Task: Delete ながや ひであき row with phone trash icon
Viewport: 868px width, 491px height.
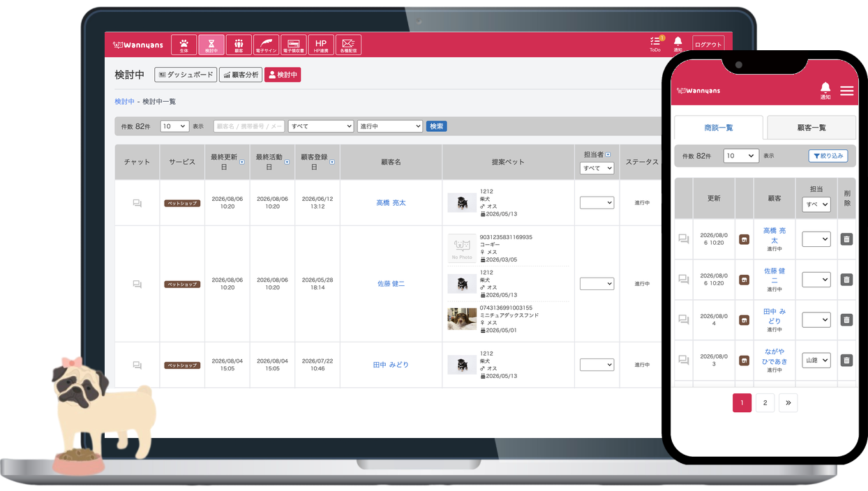Action: (846, 361)
